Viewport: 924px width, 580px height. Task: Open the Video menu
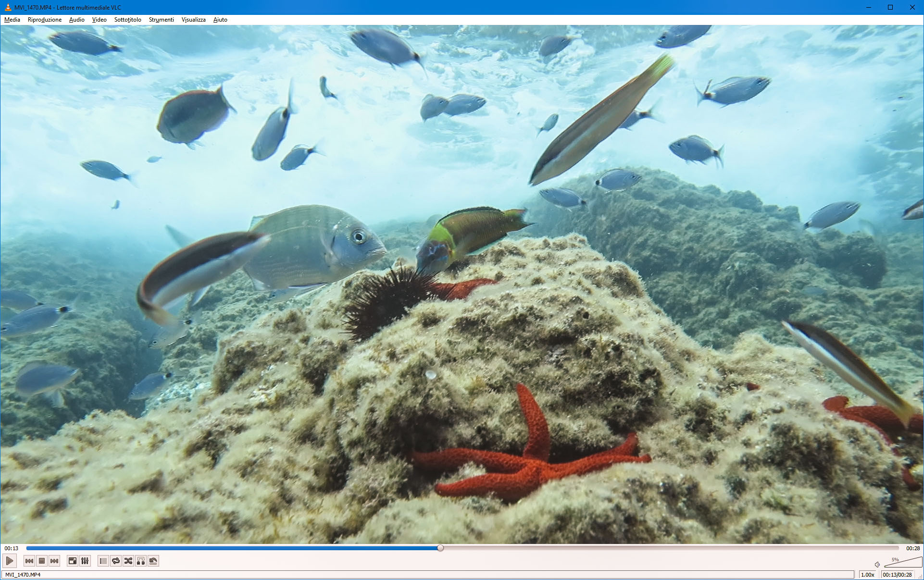(x=99, y=20)
